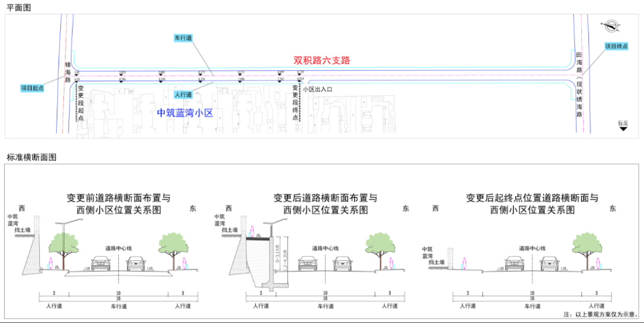Click the north arrow compass symbol

[x=609, y=27]
